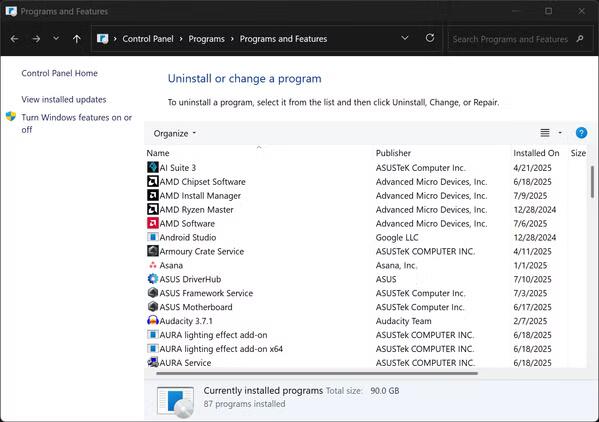Expand the address bar history chevron
The height and width of the screenshot is (422, 599).
[x=405, y=38]
